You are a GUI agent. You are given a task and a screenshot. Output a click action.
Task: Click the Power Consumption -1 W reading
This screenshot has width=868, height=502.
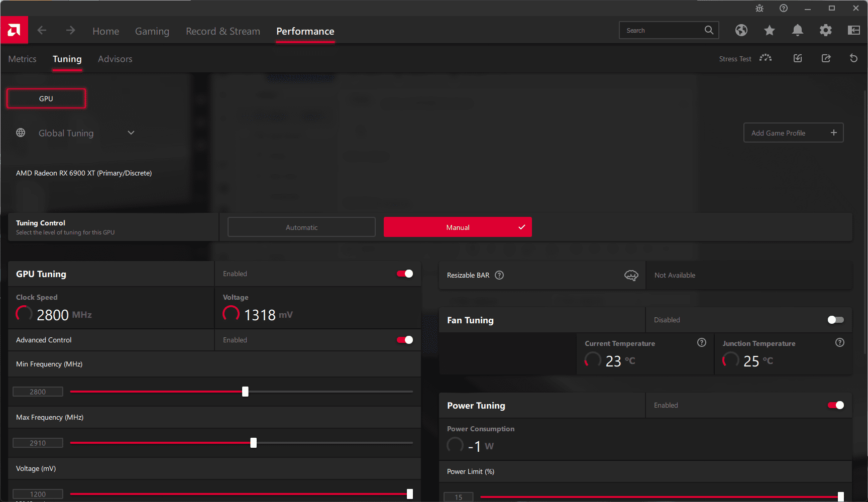471,446
